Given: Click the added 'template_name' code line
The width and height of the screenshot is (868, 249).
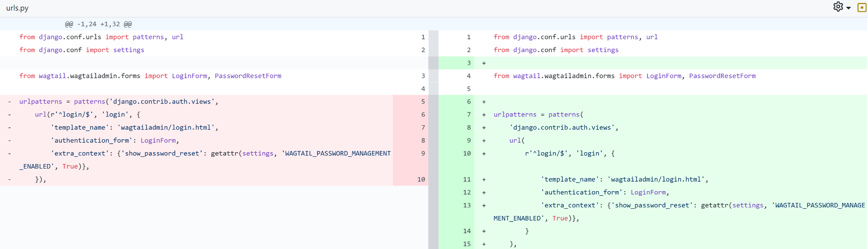Looking at the screenshot, I should pyautogui.click(x=624, y=179).
